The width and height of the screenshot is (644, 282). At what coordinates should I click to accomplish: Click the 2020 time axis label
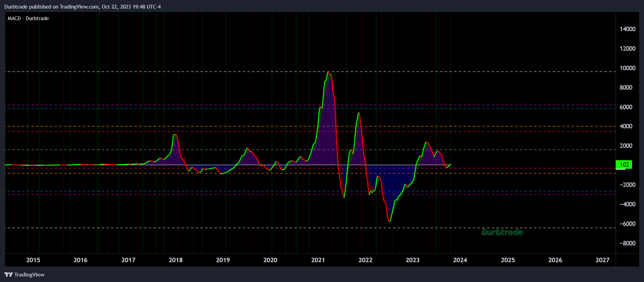[270, 260]
